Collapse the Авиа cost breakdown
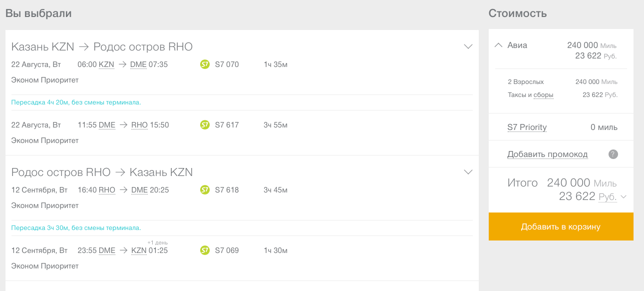 click(x=498, y=45)
